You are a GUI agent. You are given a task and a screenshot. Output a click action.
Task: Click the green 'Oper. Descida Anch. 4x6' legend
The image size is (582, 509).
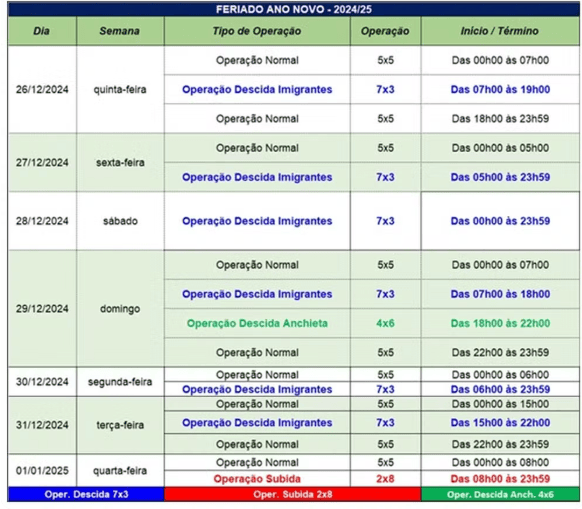pos(500,494)
